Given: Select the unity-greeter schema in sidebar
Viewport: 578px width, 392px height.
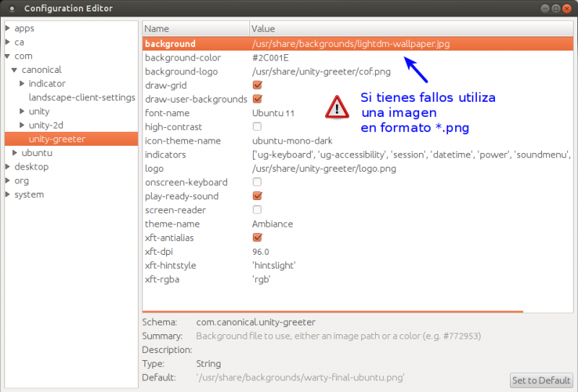Looking at the screenshot, I should coord(57,139).
